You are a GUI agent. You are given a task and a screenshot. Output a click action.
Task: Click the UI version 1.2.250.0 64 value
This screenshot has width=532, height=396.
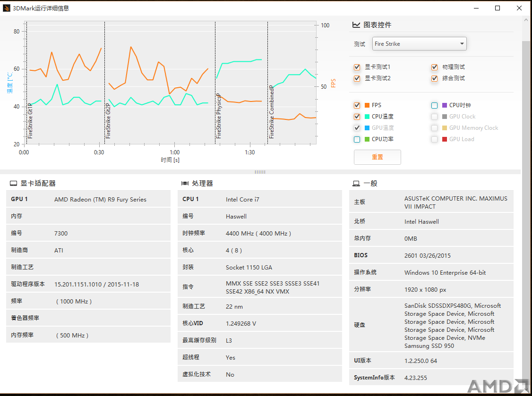420,361
